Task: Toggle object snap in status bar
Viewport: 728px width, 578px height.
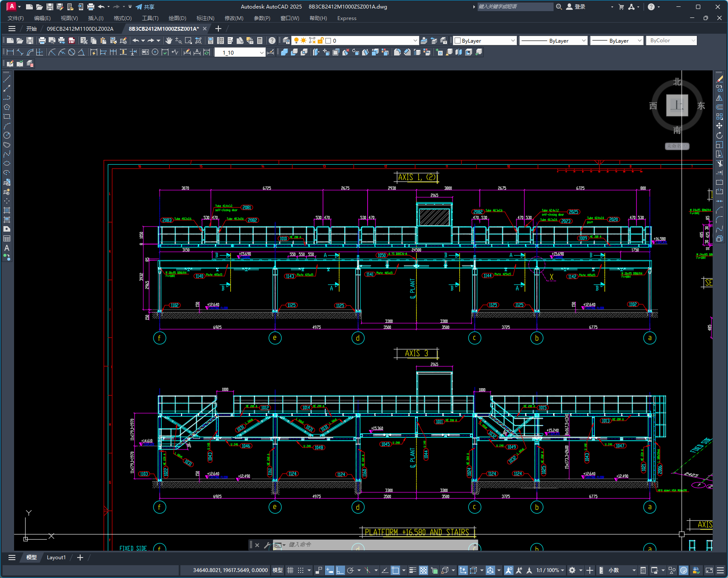Action: pos(395,570)
